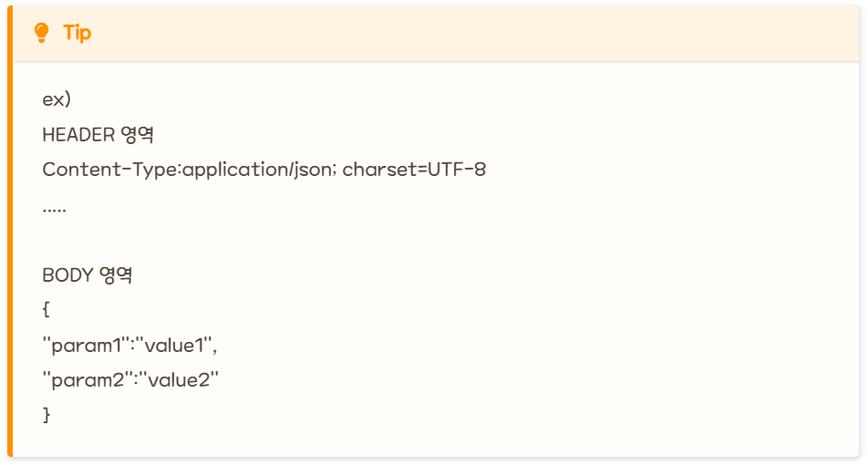Click the orange left border bar
Screen dimensions: 868x466
coord(10,232)
